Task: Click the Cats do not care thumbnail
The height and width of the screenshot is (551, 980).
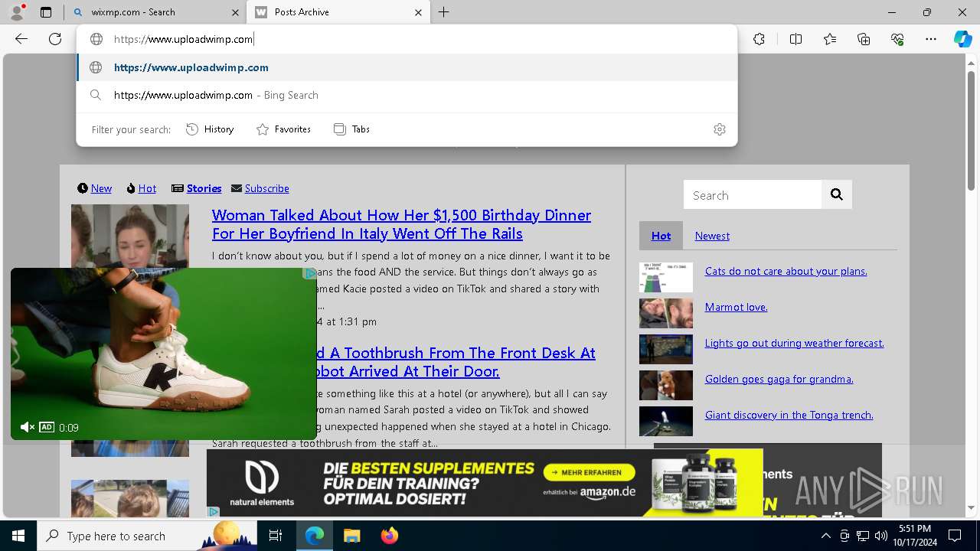Action: pos(666,278)
